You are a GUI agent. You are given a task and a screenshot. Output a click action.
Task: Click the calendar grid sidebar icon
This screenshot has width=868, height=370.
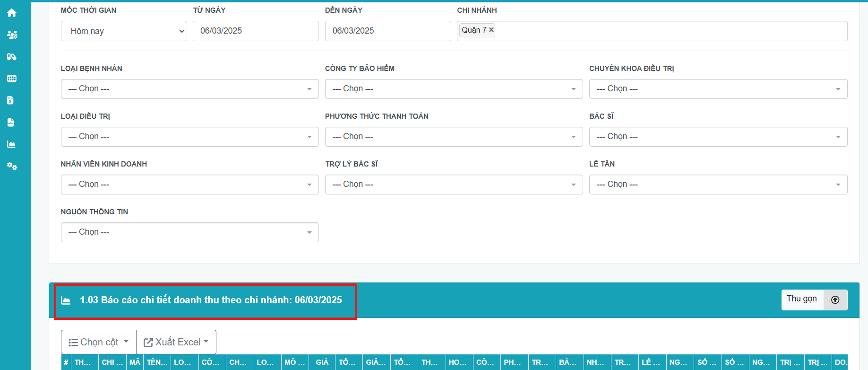12,79
